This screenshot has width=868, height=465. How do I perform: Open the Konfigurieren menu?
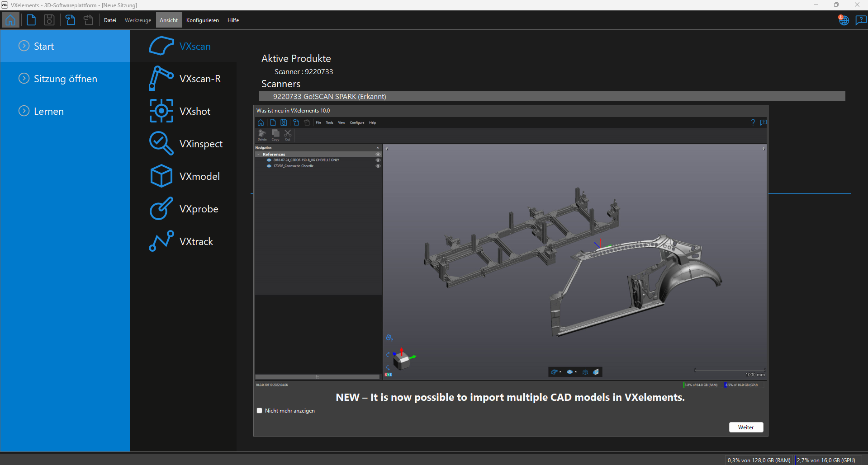[202, 20]
